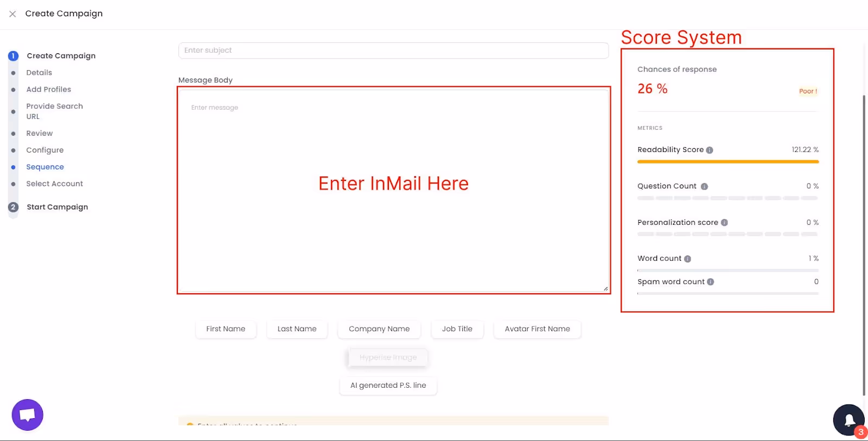Open the Review step
868x441 pixels.
(40, 134)
